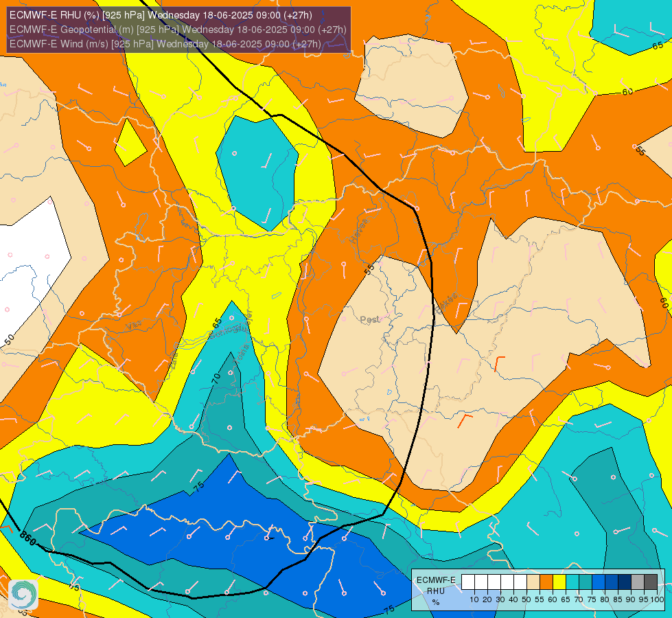The width and height of the screenshot is (672, 618).
Task: Click the '50' contour label near white area
Action: (x=9, y=340)
